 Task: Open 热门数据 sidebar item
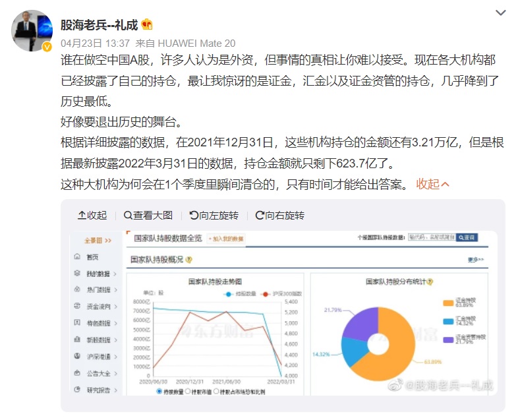[98, 290]
